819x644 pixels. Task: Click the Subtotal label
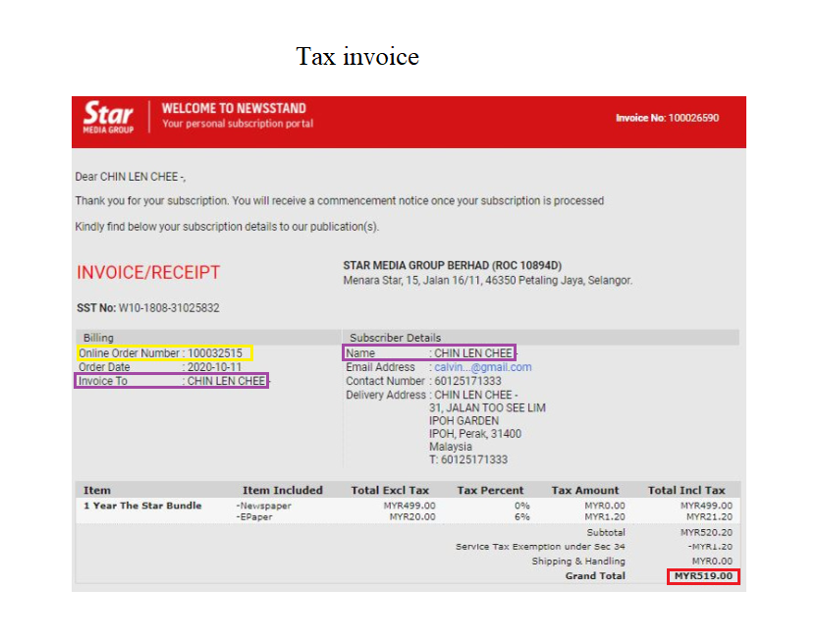pyautogui.click(x=606, y=533)
